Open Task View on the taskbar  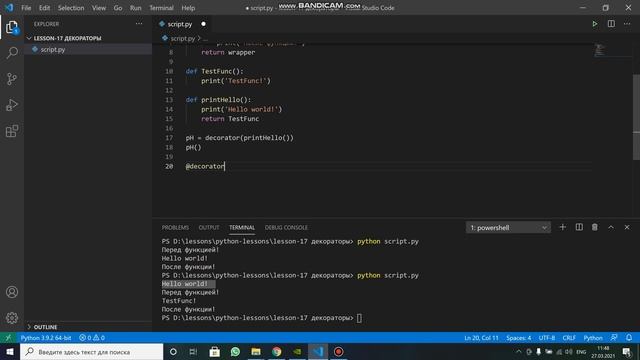tap(193, 351)
